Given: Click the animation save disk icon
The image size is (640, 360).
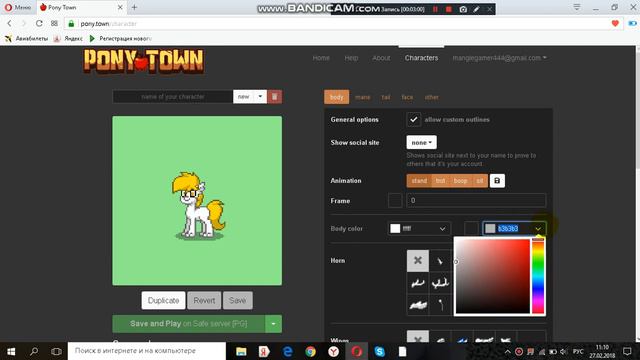Looking at the screenshot, I should coord(497,180).
